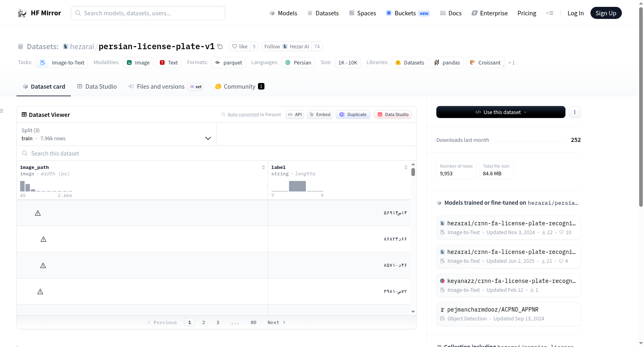Open the Files and versions tab
Screen dimensions: 644x347
[x=166, y=87]
